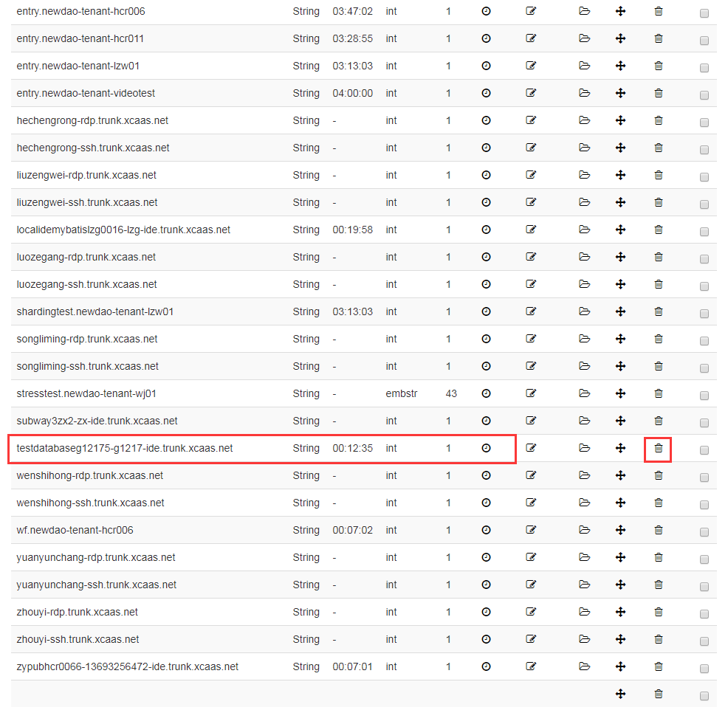
Task: Click move arrows for yuanyunchang-rdp.trunk.xcaas.net
Action: coord(621,557)
